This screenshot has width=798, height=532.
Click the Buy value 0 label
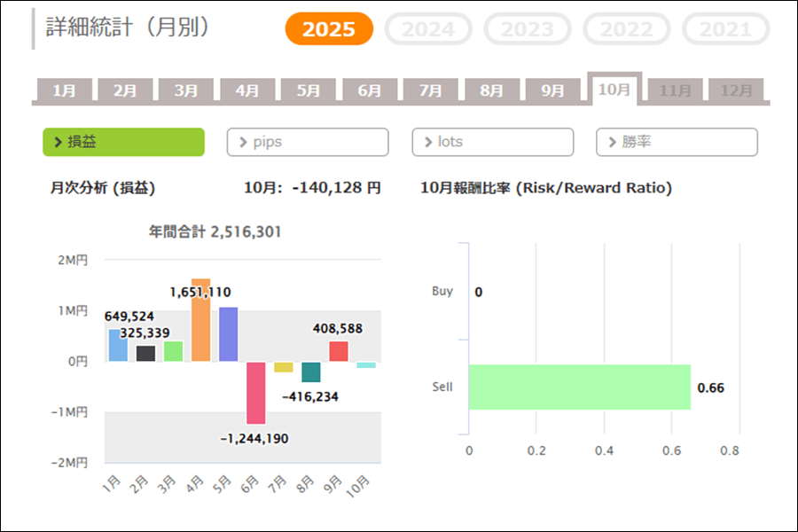pyautogui.click(x=479, y=293)
